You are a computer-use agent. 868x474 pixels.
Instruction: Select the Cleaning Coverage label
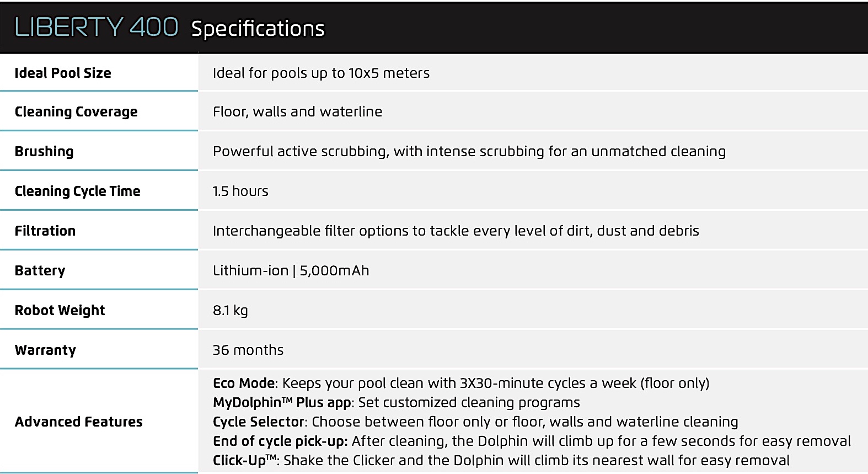[76, 112]
